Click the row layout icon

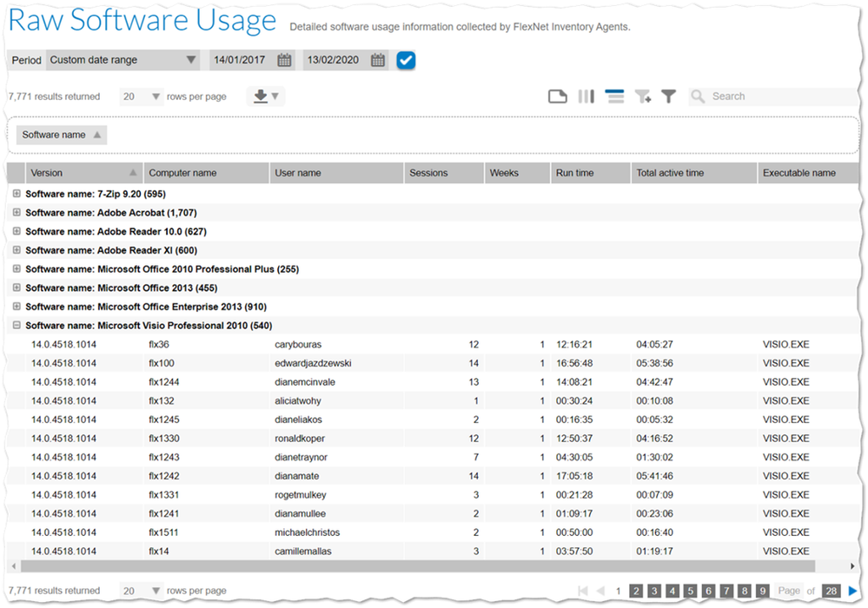tap(614, 96)
